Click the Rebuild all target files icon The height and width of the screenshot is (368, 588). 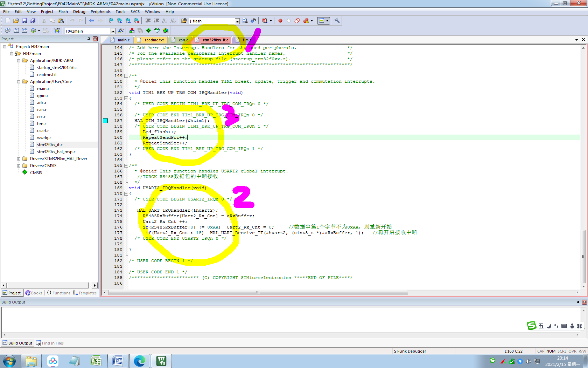[x=24, y=30]
